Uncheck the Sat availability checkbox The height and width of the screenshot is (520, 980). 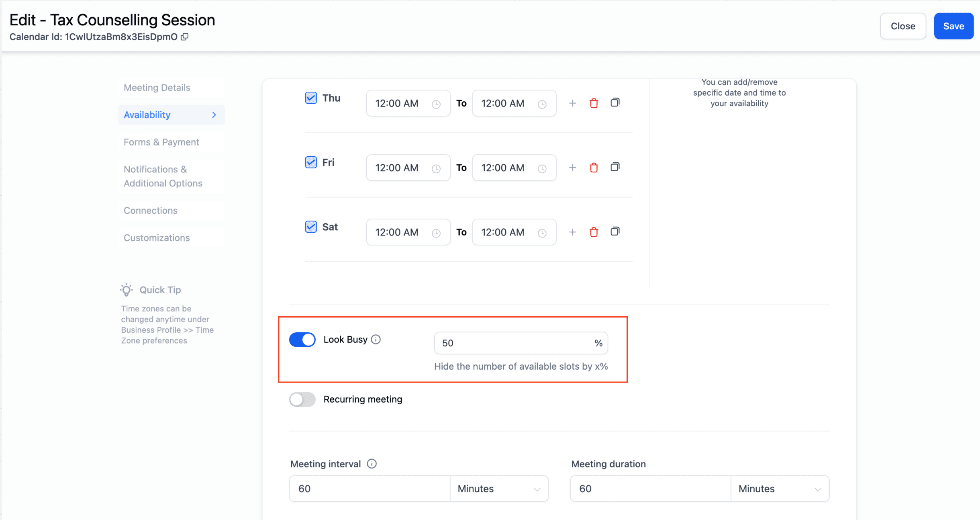click(x=311, y=227)
